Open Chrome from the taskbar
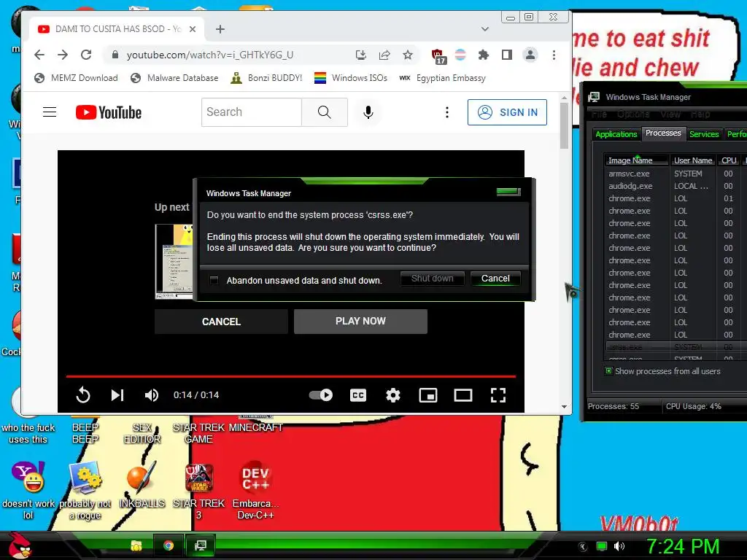Viewport: 747px width, 560px height. (169, 545)
